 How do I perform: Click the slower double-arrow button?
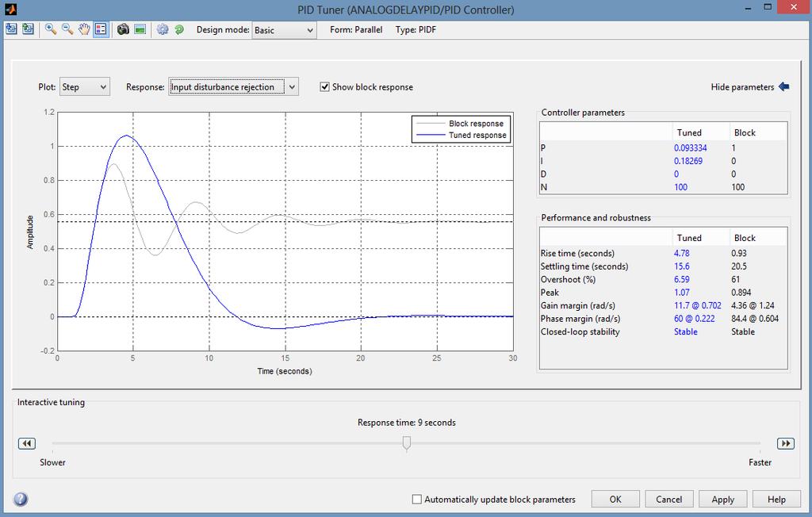click(26, 443)
